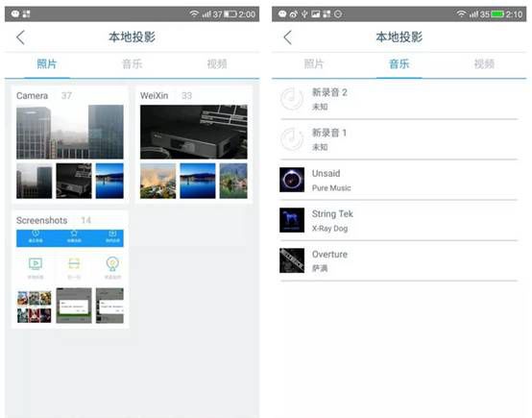The width and height of the screenshot is (532, 418).
Task: Select the song String Tek
Action: point(399,220)
